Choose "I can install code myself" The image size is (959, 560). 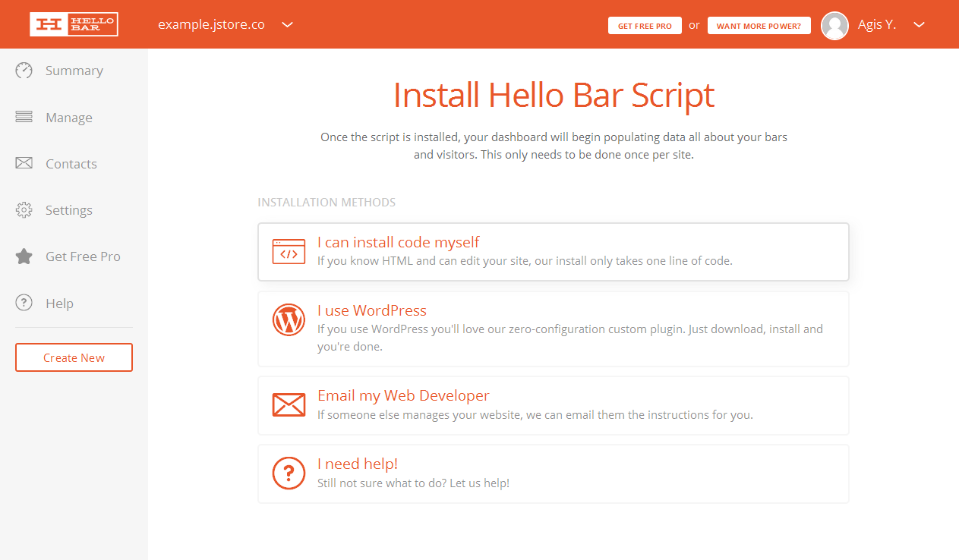[554, 252]
